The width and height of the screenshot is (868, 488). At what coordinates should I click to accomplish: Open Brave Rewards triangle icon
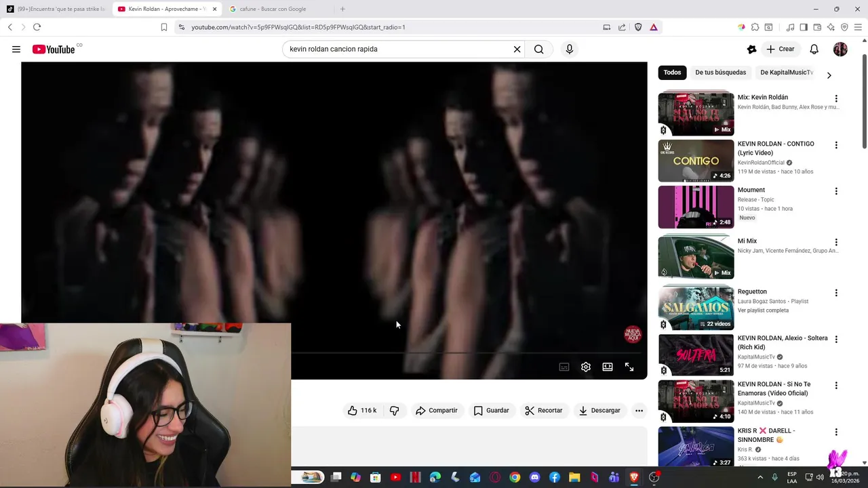(x=654, y=27)
